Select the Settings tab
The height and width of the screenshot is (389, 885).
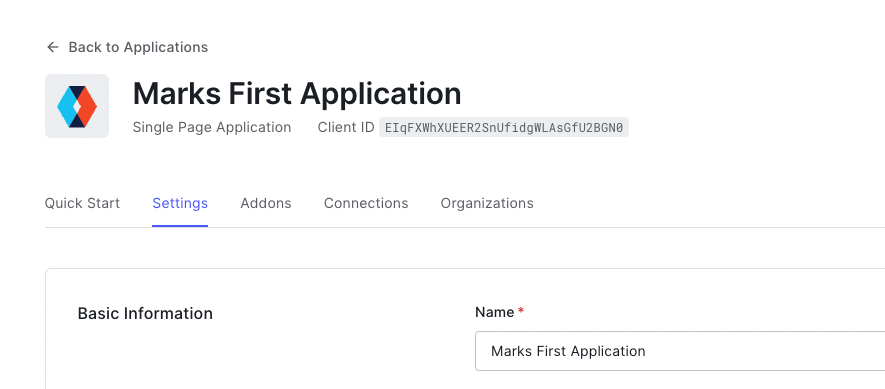click(180, 203)
